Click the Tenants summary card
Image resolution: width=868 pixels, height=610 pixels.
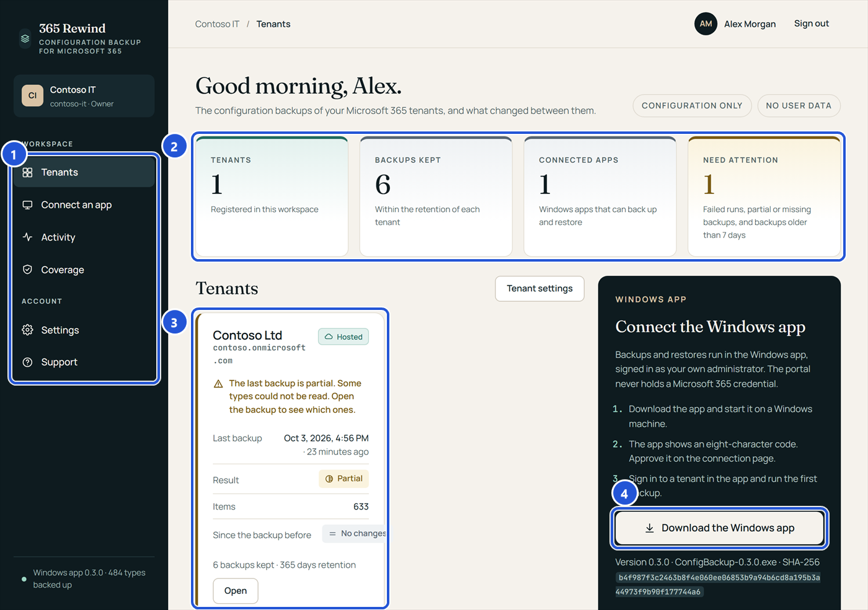point(272,197)
